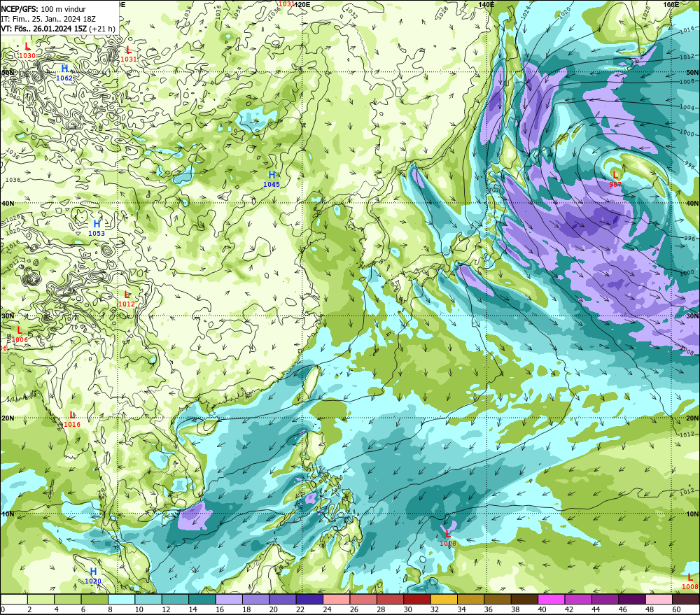The width and height of the screenshot is (700, 615).
Task: Pick the bright magenta 40–42 legend swatch
Action: (552, 599)
